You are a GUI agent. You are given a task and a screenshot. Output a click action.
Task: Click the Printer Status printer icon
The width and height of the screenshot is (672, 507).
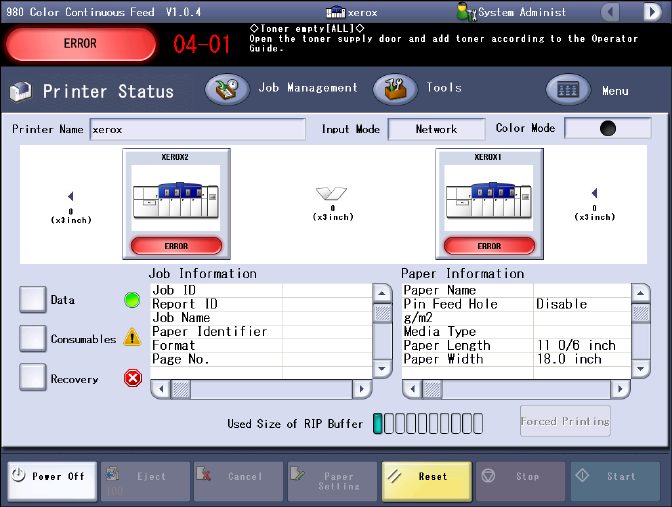(21, 91)
